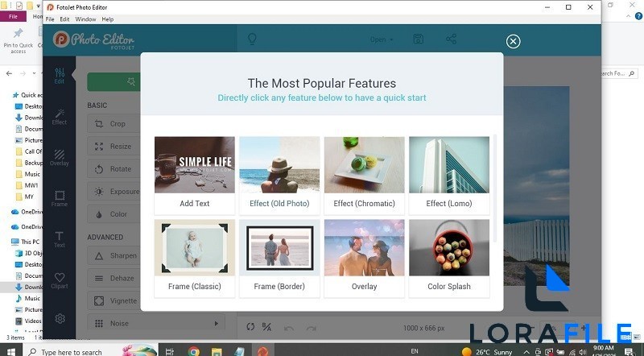Viewport: 644px width, 356px height.
Task: Click the green auto-enhance button
Action: coord(114,82)
